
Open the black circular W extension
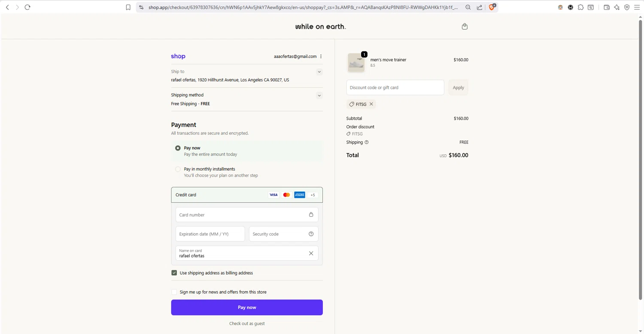[x=571, y=7]
